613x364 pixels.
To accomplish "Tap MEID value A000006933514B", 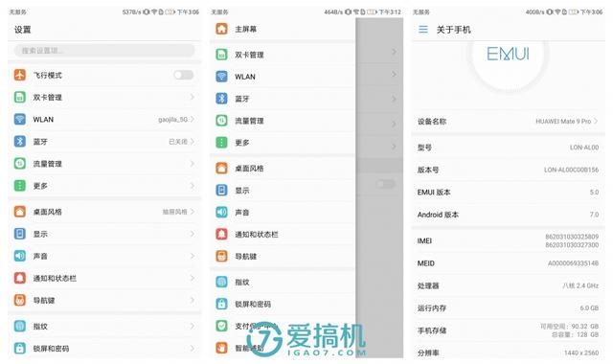I will click(x=573, y=263).
